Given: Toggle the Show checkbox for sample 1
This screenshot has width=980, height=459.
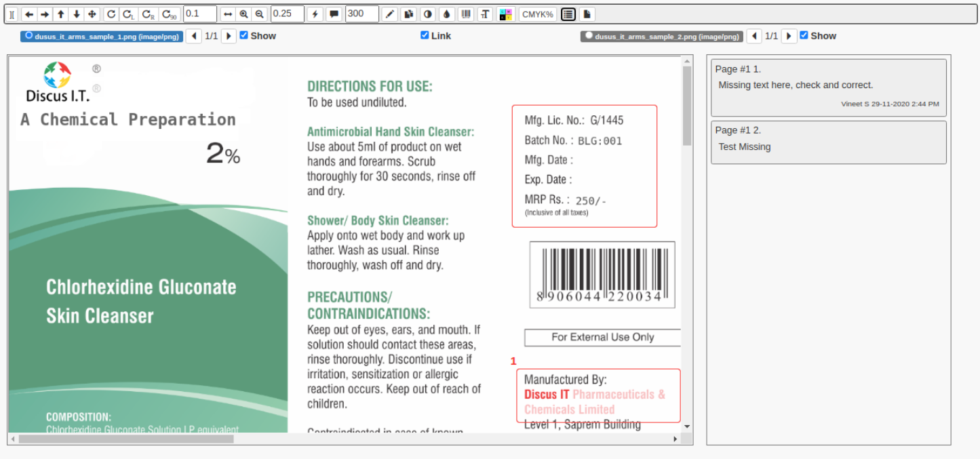Looking at the screenshot, I should pyautogui.click(x=243, y=35).
